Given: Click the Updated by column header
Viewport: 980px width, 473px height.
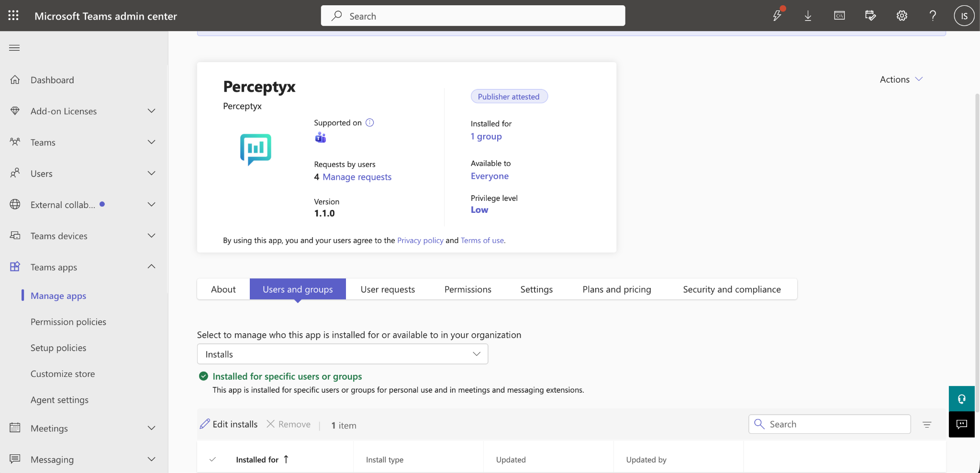Looking at the screenshot, I should [x=646, y=460].
